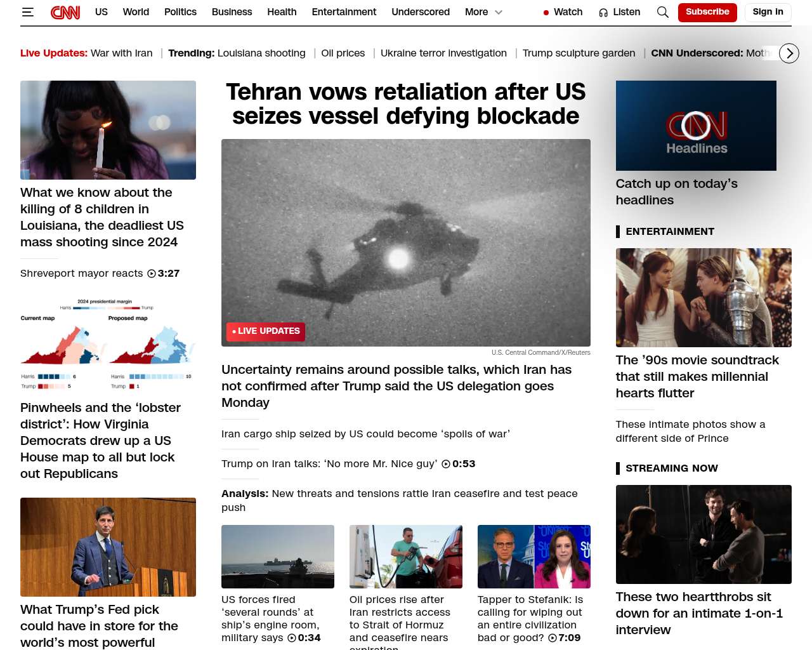812x650 pixels.
Task: Open the Tehran vows retaliation headline
Action: (x=406, y=104)
